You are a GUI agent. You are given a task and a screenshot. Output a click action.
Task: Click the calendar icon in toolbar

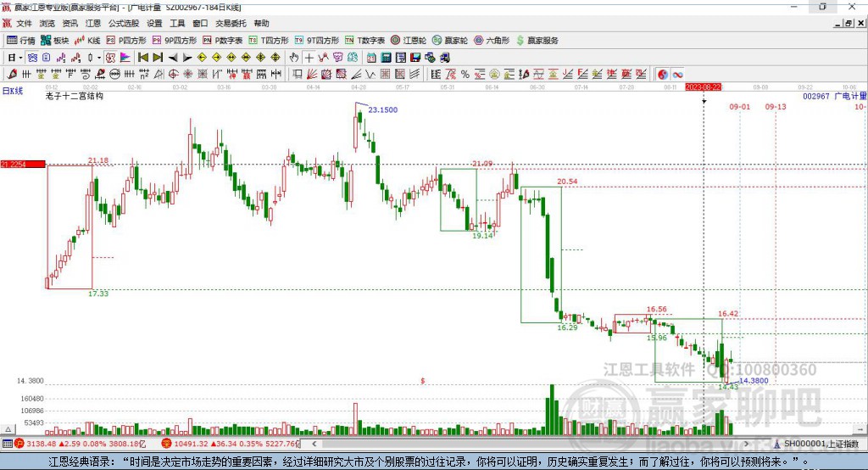371,58
